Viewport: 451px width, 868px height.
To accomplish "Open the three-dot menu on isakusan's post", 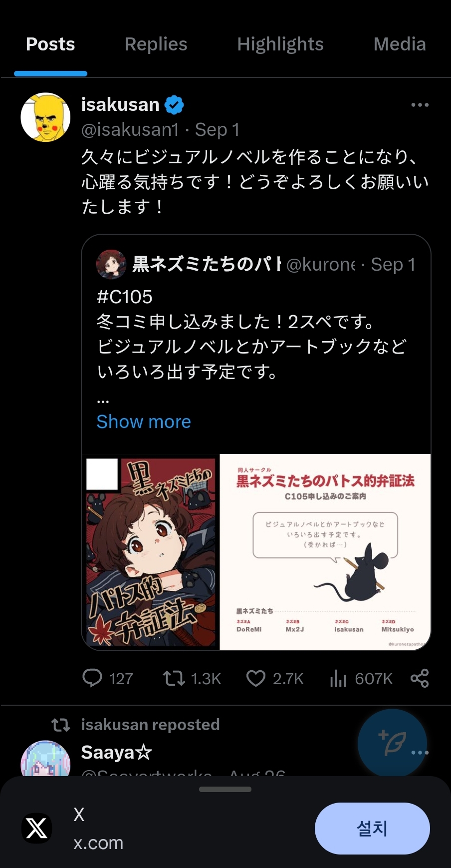I will [x=420, y=105].
